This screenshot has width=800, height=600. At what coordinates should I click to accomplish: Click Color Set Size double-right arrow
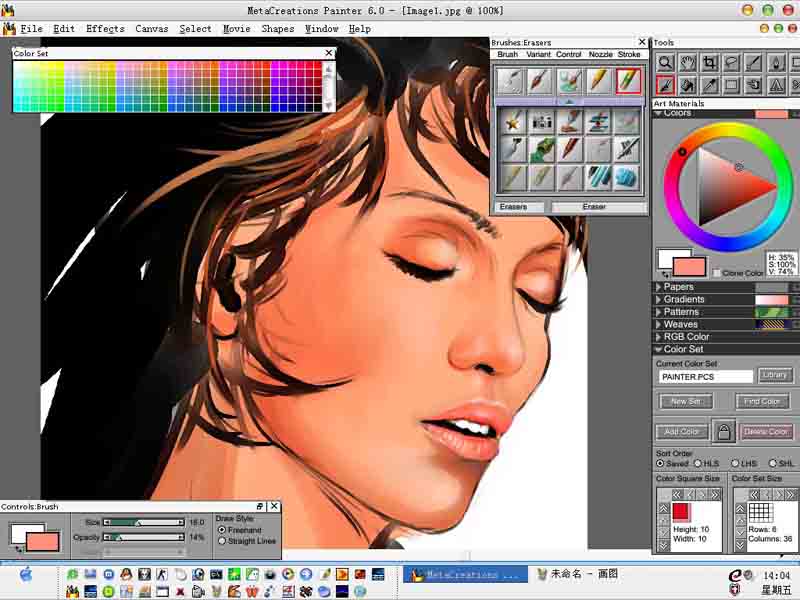[x=790, y=494]
